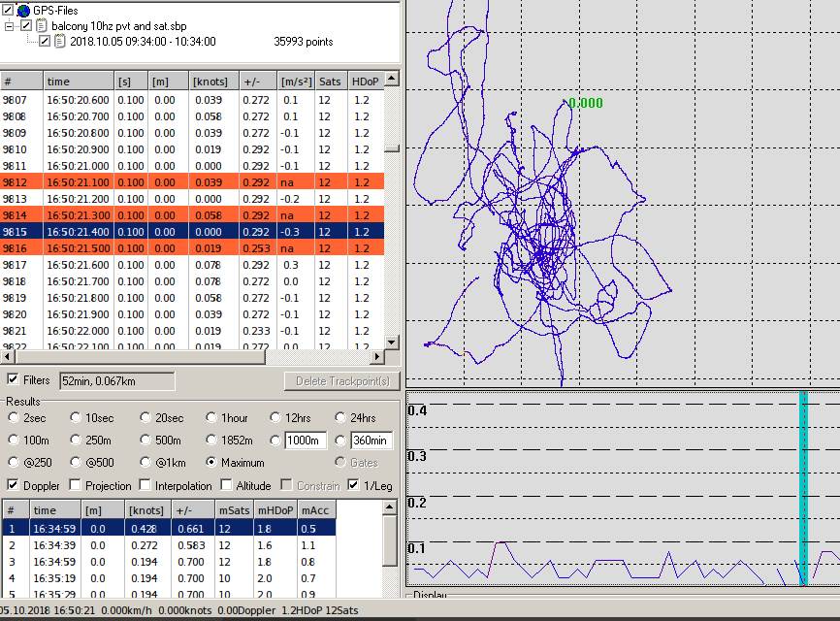Viewport: 840px width, 621px height.
Task: Click the 2018.10.05 track segment document icon
Action: pos(59,42)
